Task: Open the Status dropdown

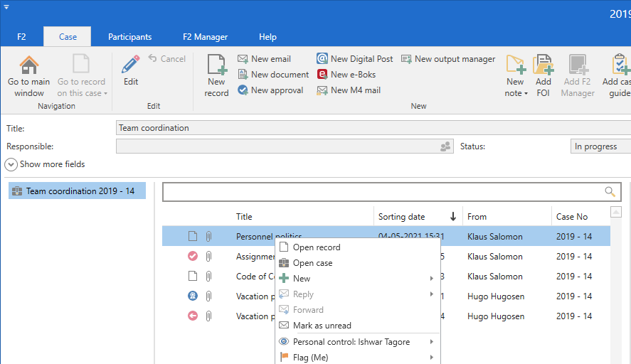Action: click(x=600, y=146)
